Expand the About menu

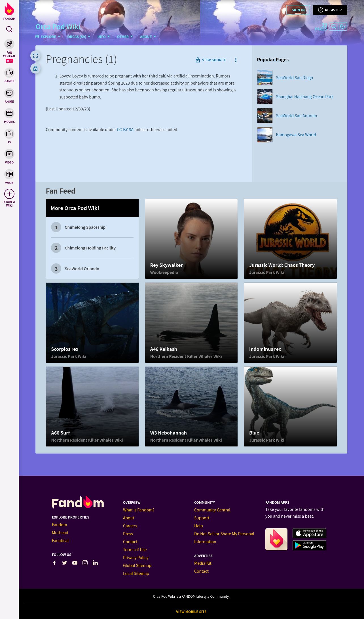148,37
